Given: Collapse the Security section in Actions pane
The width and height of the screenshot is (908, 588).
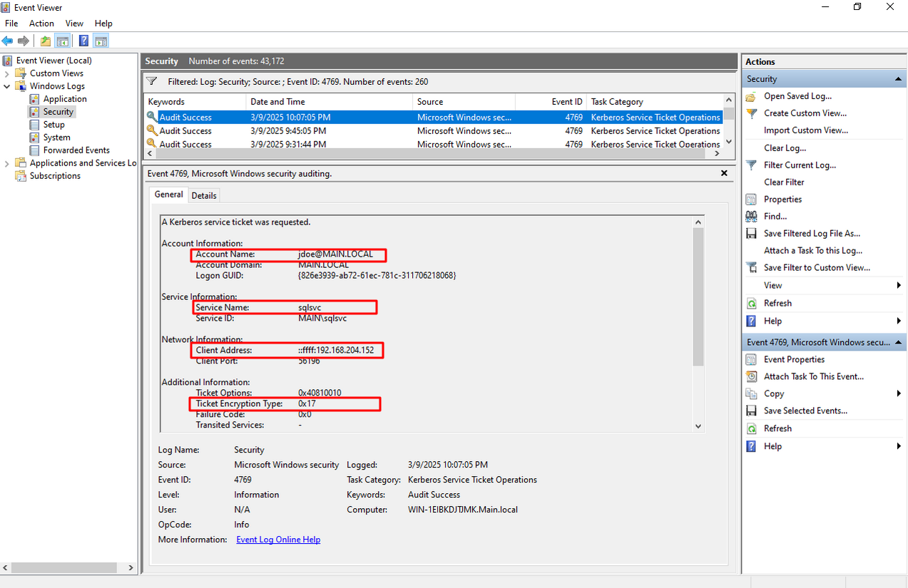Looking at the screenshot, I should point(898,79).
